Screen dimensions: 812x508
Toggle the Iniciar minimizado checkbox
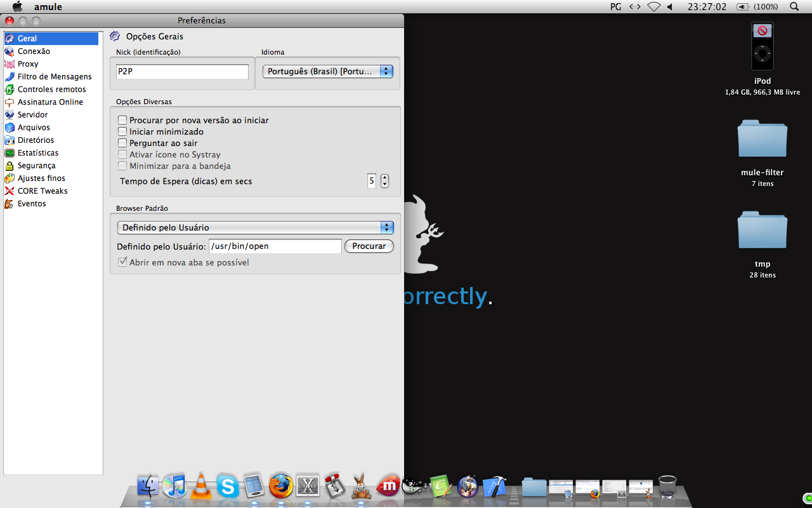122,131
